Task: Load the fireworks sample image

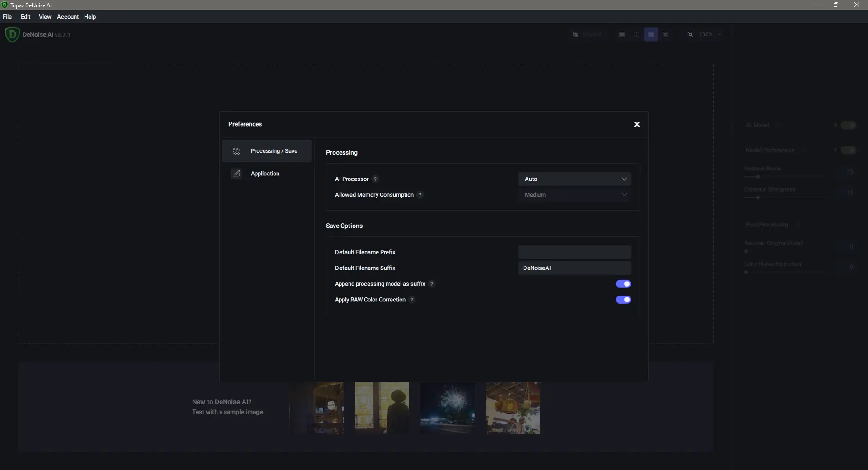Action: (448, 408)
